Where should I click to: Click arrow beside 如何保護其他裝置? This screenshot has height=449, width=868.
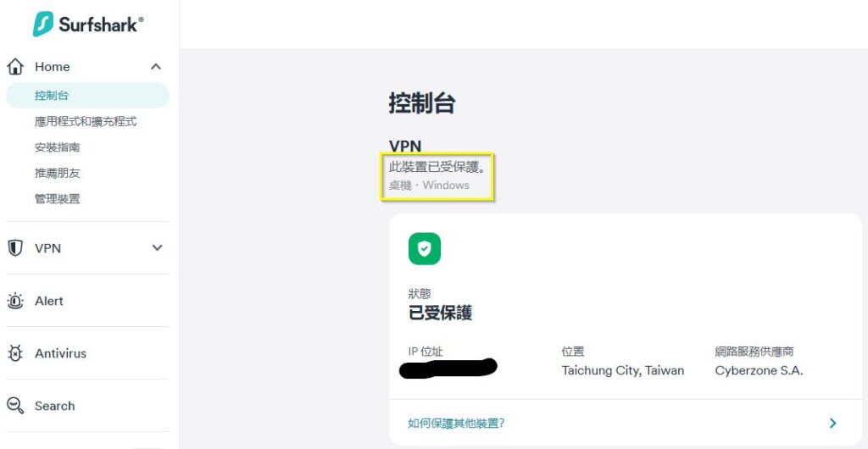click(x=832, y=424)
